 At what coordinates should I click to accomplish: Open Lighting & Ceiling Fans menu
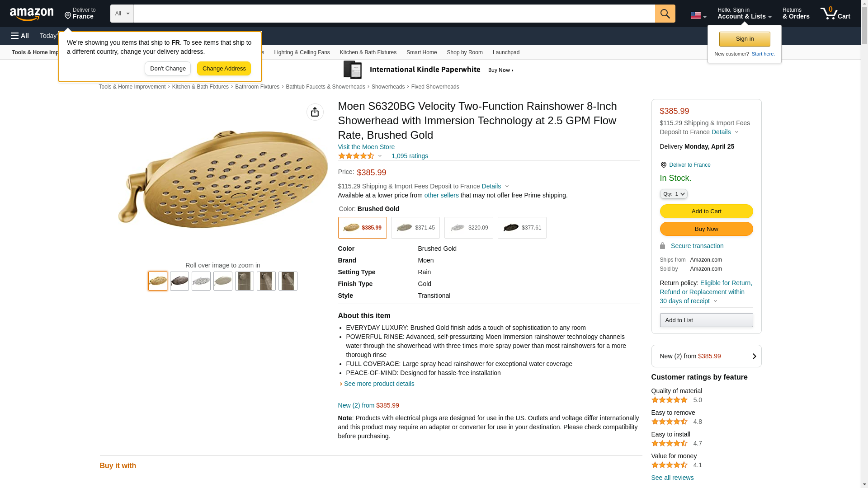[302, 52]
